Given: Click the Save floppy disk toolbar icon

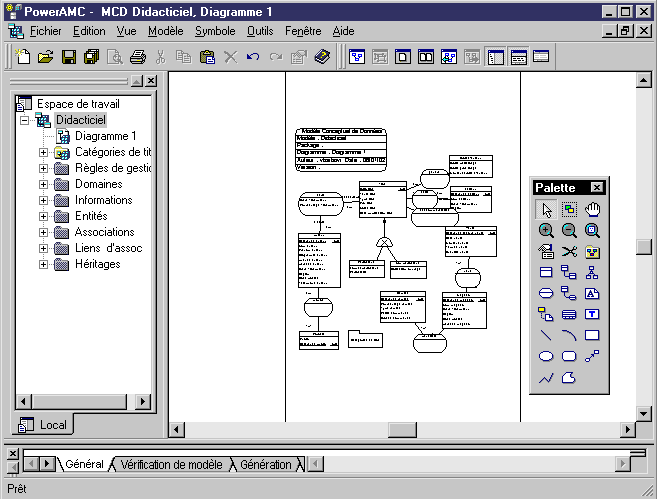Looking at the screenshot, I should [x=69, y=57].
